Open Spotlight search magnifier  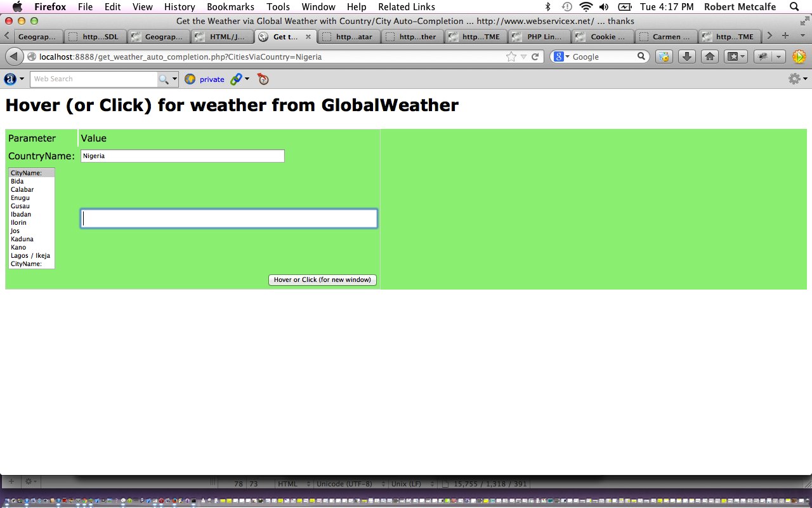794,7
